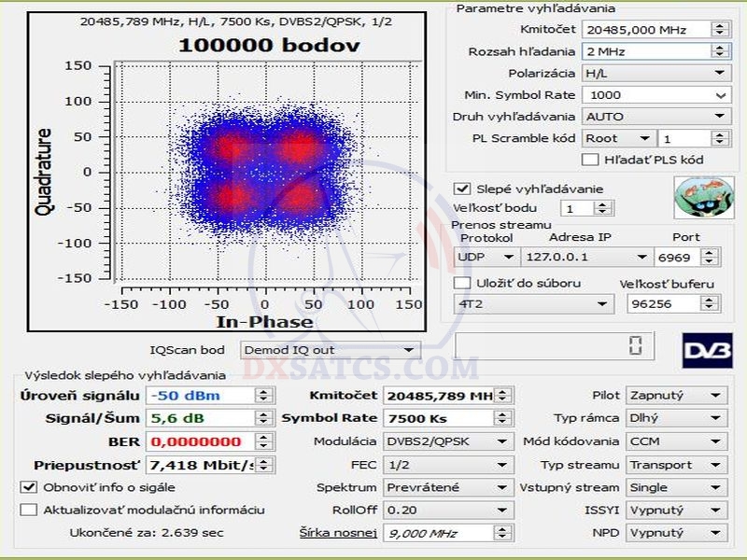Open the PL Scramble kód Root dropdown
The width and height of the screenshot is (747, 560).
[614, 138]
